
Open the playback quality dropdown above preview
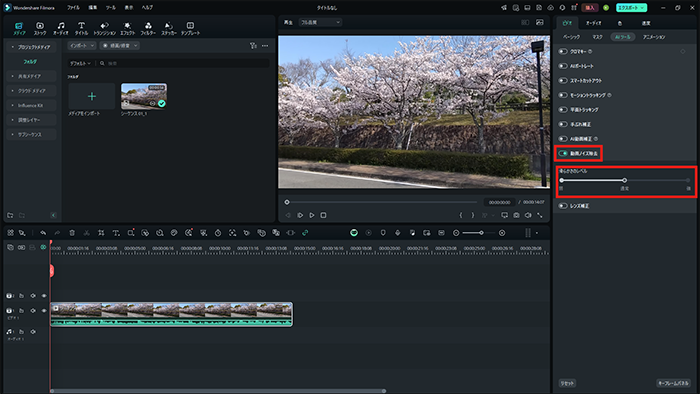[320, 22]
